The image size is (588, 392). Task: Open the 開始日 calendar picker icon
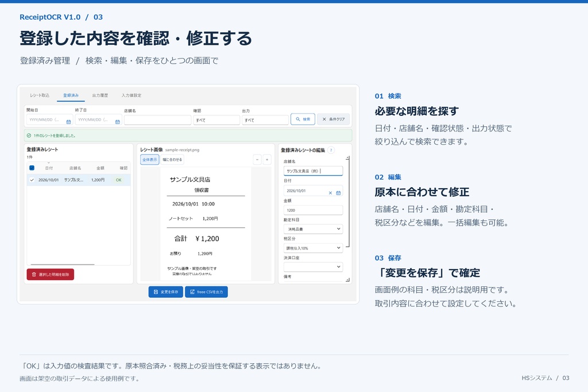click(69, 122)
